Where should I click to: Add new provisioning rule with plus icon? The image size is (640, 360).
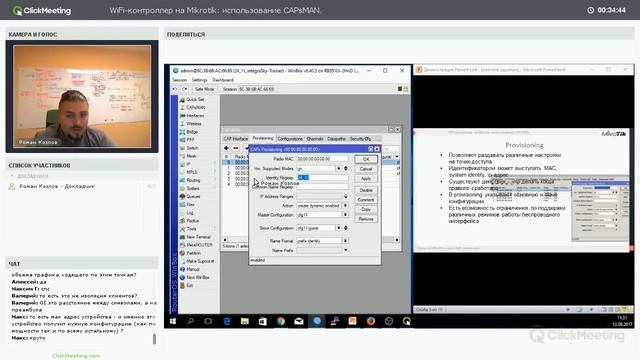click(226, 148)
